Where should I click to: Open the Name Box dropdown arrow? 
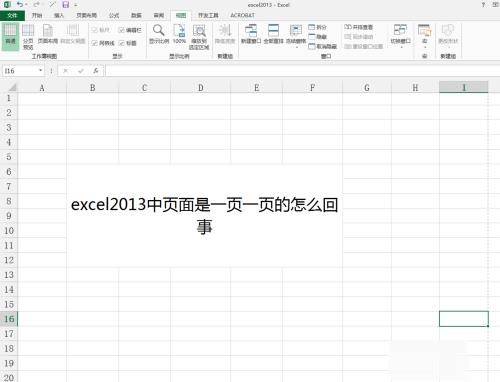[40, 70]
